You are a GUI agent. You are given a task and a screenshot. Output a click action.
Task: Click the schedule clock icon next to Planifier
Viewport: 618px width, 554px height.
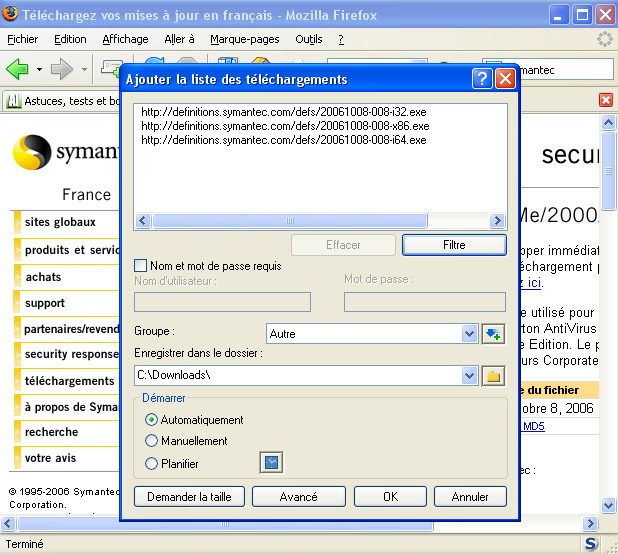pos(272,463)
